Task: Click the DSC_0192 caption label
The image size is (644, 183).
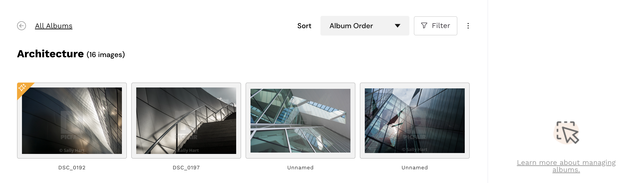Action: point(72,168)
